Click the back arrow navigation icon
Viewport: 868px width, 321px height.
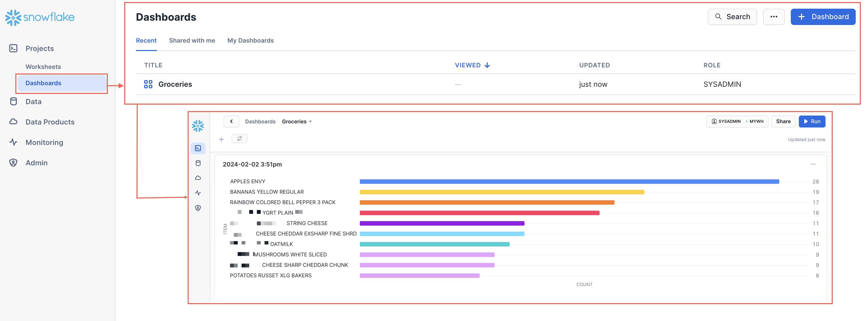[x=231, y=120]
